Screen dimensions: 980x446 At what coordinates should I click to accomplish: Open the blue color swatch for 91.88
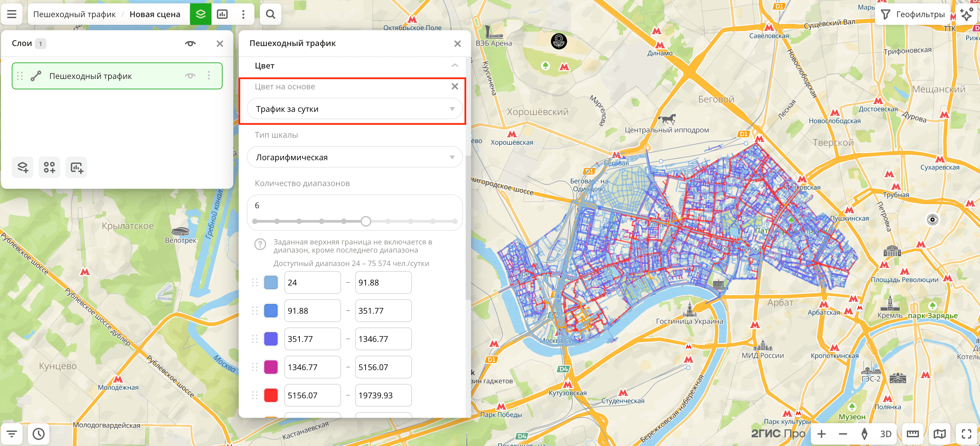tap(271, 311)
